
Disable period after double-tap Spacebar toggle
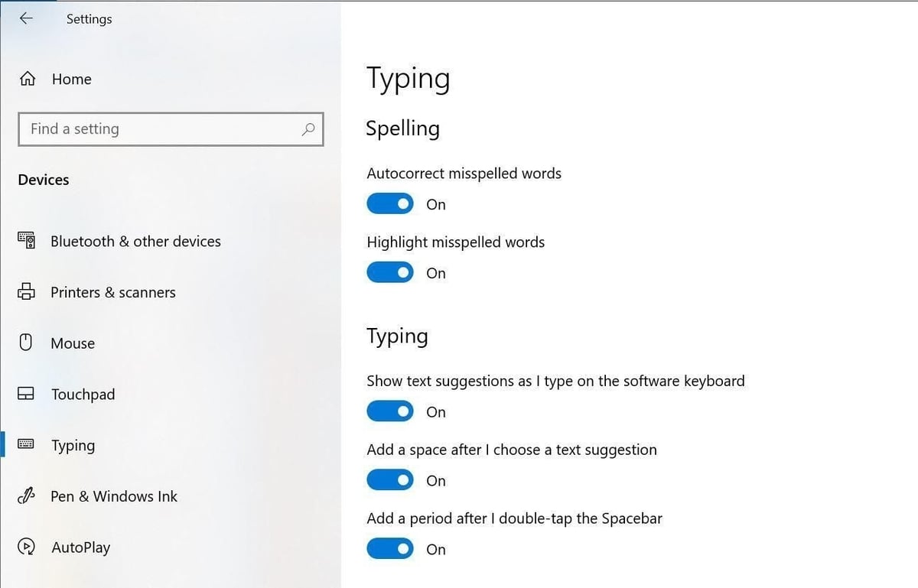pyautogui.click(x=390, y=549)
